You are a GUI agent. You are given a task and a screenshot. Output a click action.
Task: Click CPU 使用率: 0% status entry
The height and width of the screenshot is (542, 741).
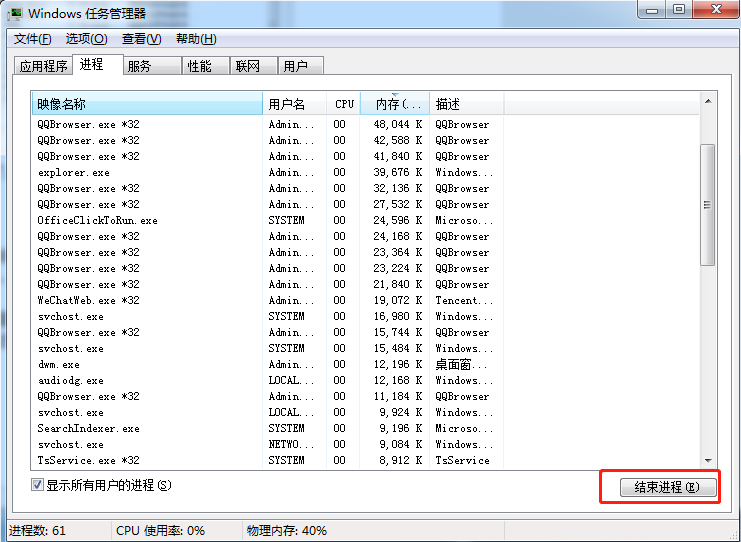(160, 531)
